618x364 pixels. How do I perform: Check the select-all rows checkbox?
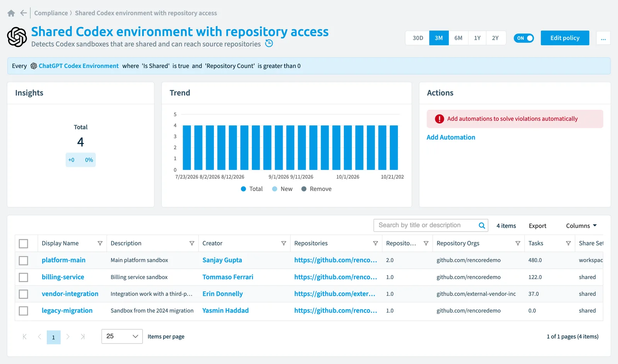coord(24,244)
